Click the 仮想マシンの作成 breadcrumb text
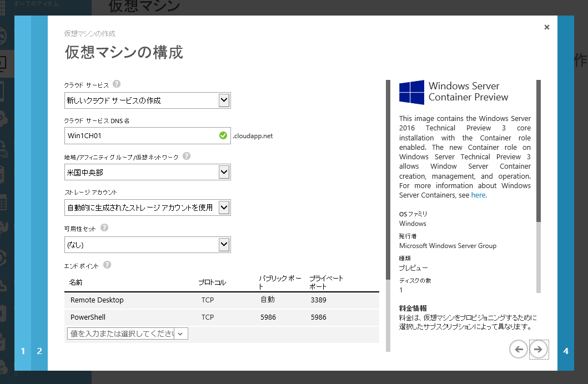 click(89, 33)
